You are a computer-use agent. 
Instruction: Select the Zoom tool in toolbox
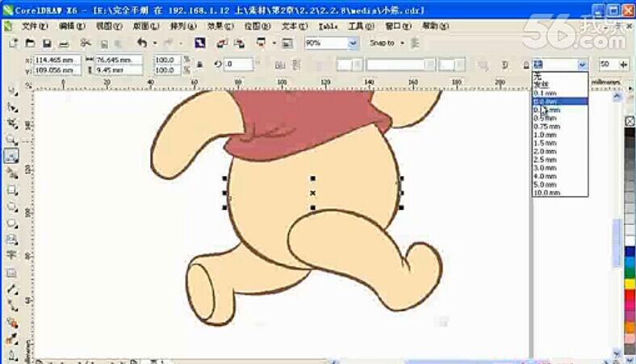coord(12,140)
